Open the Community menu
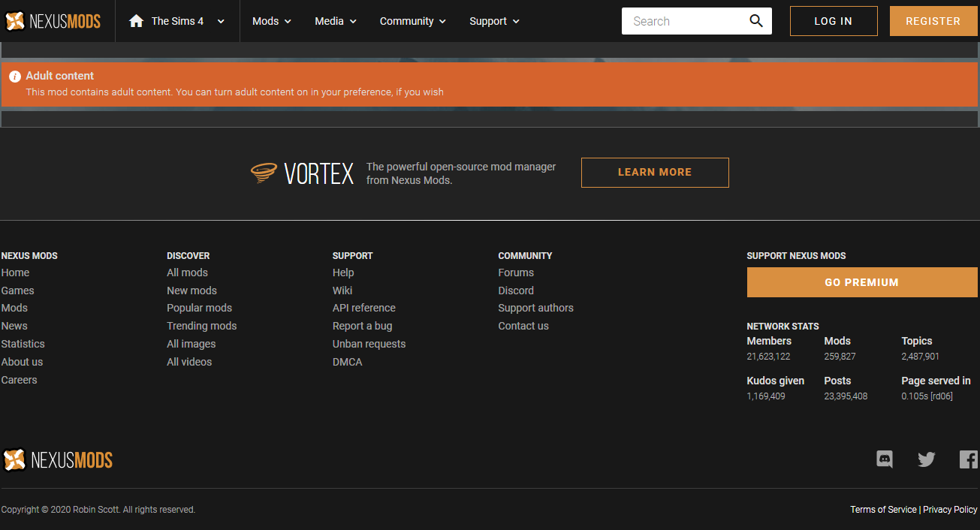 point(413,21)
